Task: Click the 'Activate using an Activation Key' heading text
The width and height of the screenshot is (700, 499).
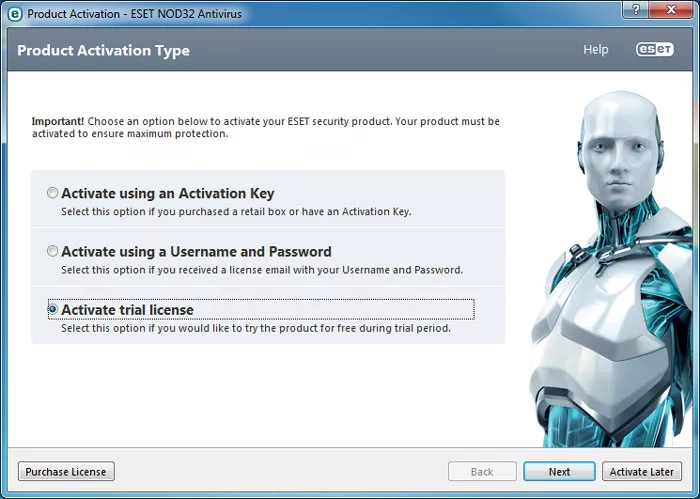Action: [x=168, y=193]
